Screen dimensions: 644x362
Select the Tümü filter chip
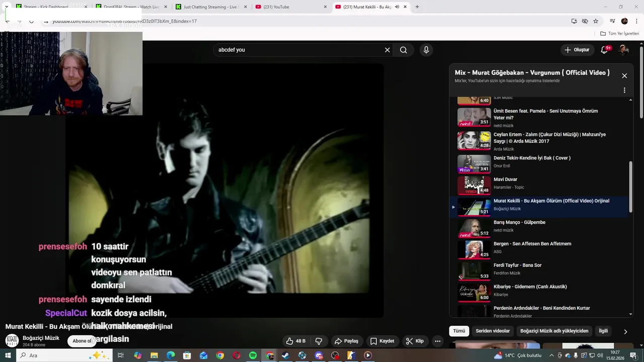point(459,331)
